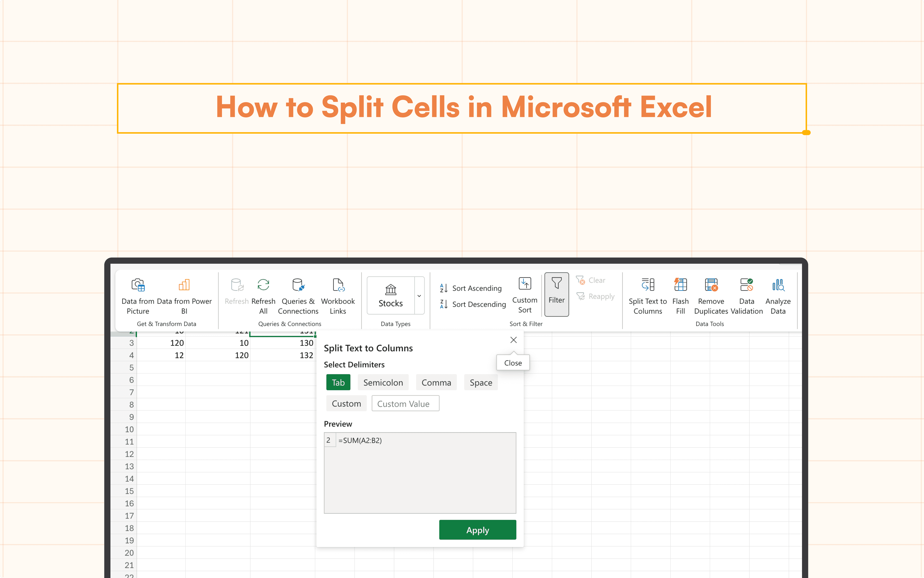The image size is (924, 578).
Task: Sort Ascending A to Z
Action: pyautogui.click(x=471, y=288)
